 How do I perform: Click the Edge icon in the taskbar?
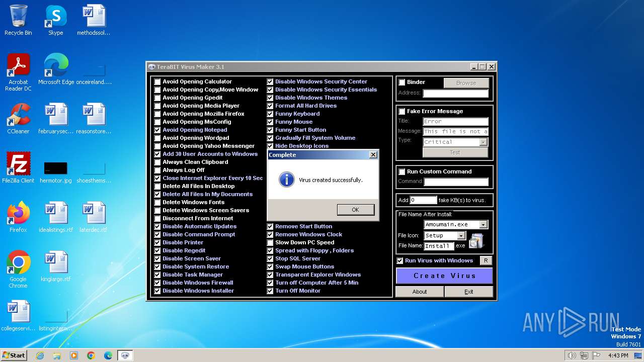click(108, 355)
